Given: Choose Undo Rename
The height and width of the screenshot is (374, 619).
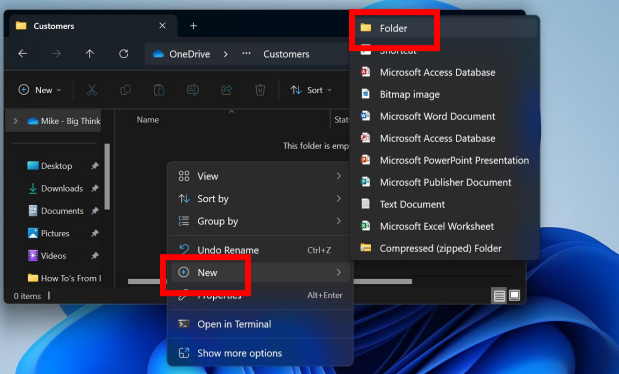Looking at the screenshot, I should 260,250.
